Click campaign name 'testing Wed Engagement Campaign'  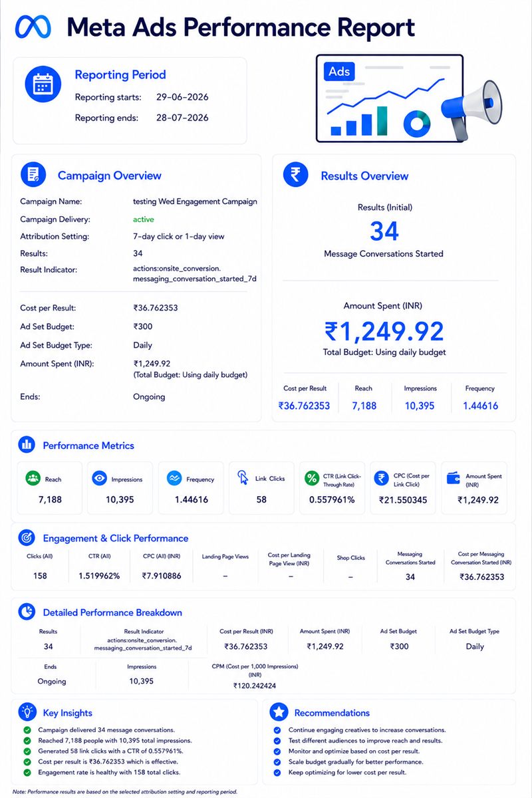195,201
